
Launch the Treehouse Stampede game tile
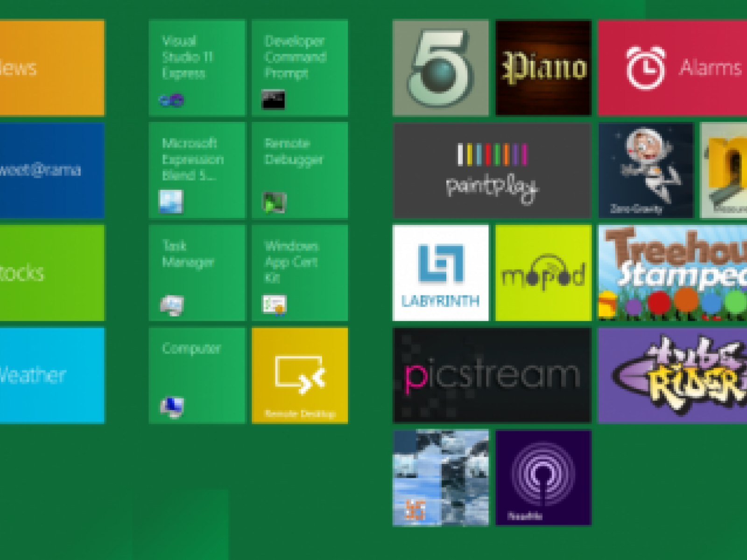pos(673,273)
